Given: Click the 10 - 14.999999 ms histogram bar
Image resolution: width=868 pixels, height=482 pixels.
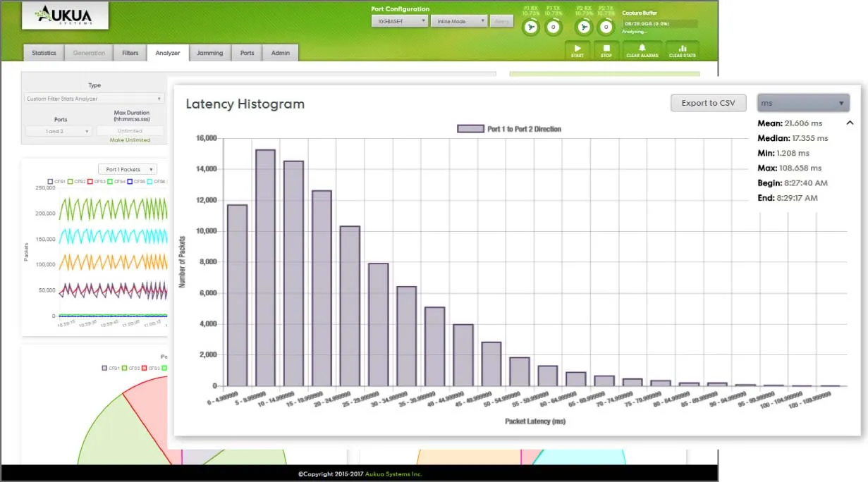Looking at the screenshot, I should [x=294, y=273].
